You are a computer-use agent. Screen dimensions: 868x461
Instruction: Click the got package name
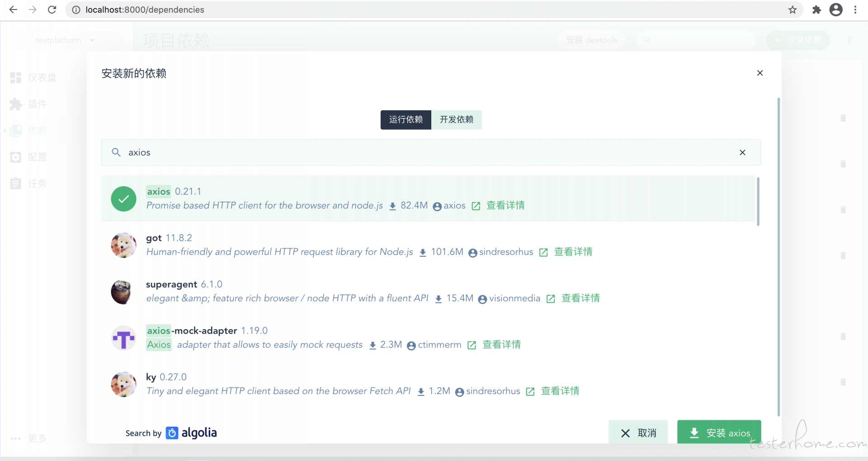tap(154, 238)
